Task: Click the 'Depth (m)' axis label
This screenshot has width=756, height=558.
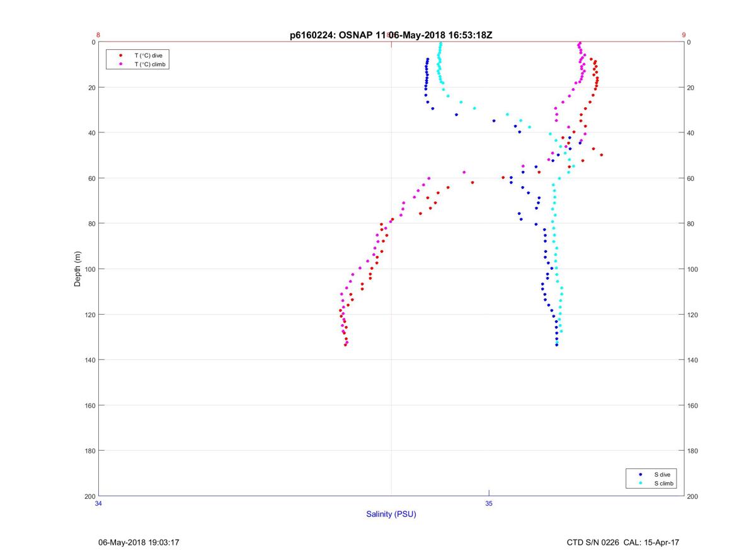Action: (77, 269)
